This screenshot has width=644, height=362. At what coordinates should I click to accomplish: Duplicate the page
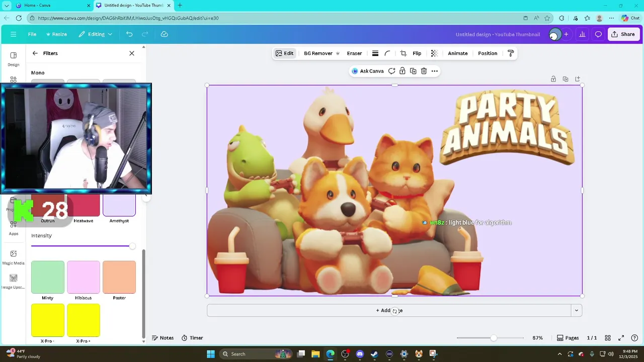[x=566, y=79]
